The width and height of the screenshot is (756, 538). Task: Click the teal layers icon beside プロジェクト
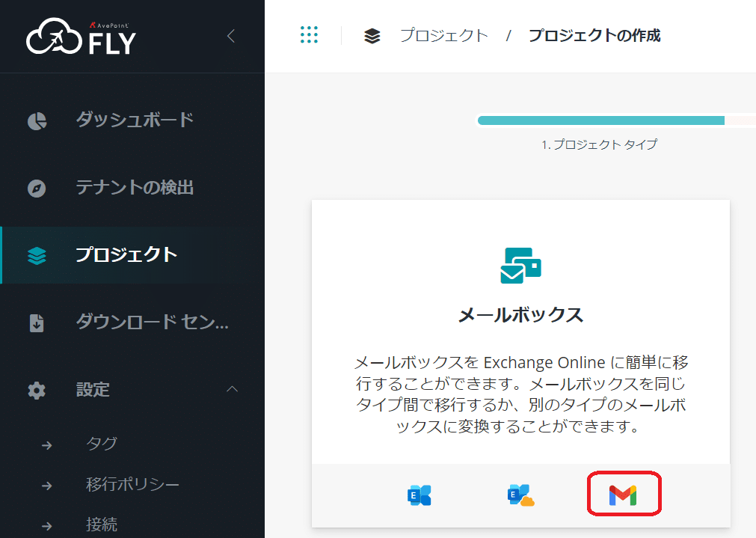37,256
